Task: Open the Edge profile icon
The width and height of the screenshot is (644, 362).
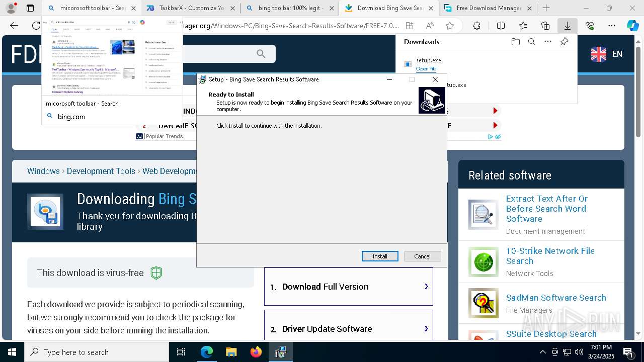Action: 11,8
